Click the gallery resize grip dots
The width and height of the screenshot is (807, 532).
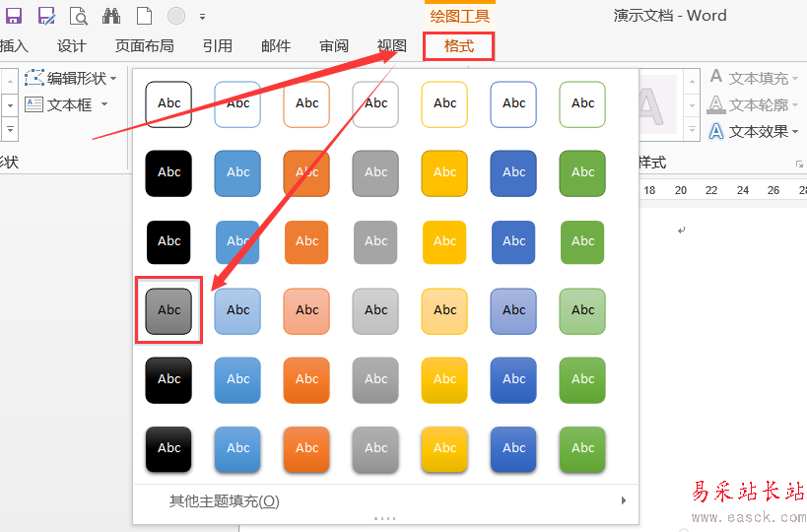[x=385, y=518]
